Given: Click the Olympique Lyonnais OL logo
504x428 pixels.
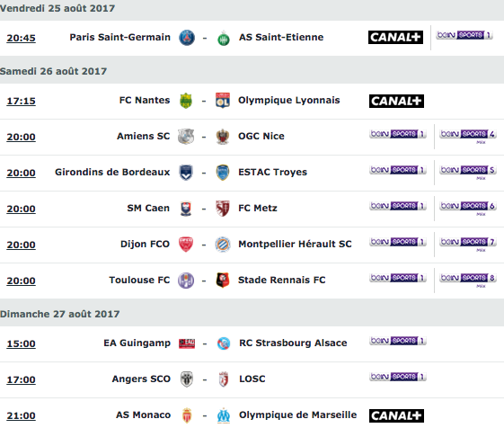Looking at the screenshot, I should [x=223, y=101].
